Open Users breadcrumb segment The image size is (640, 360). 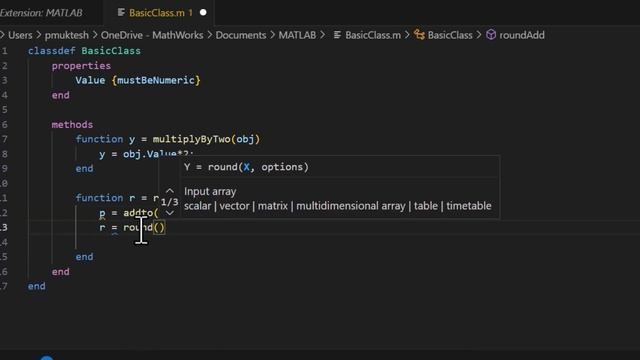(20, 35)
